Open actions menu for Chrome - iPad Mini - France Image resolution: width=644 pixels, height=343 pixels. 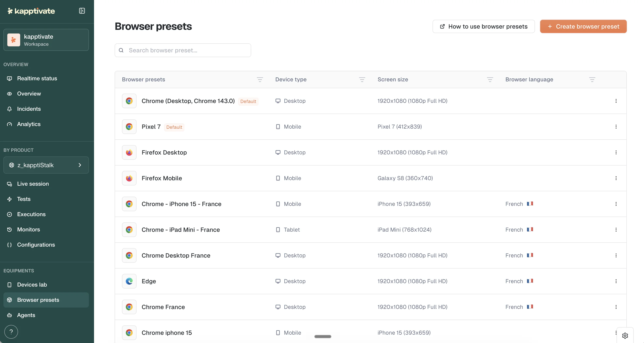tap(616, 230)
